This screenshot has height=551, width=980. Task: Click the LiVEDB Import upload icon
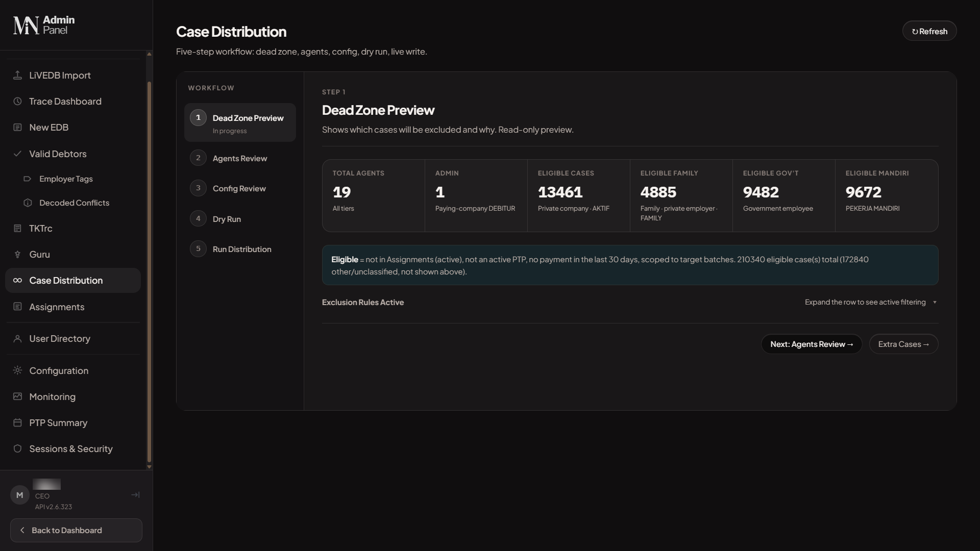(x=17, y=75)
